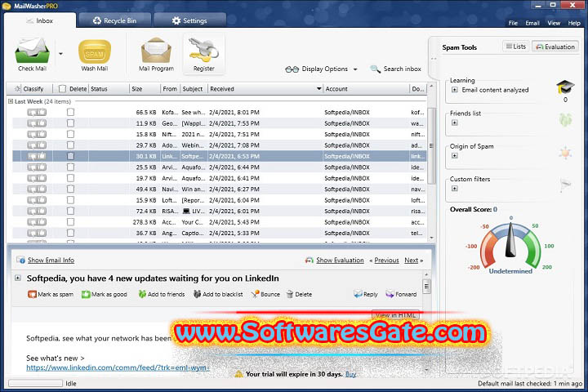
Task: Check delete box for 11.9 KB email
Action: pos(70,123)
